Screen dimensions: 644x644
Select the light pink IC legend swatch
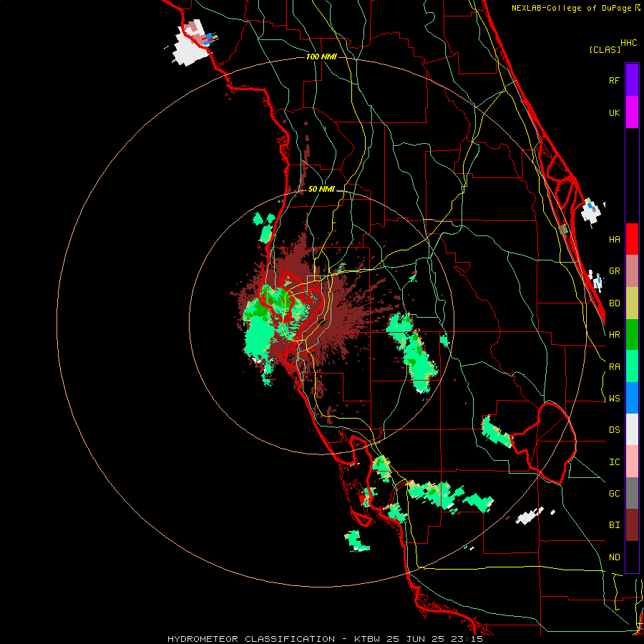click(632, 462)
